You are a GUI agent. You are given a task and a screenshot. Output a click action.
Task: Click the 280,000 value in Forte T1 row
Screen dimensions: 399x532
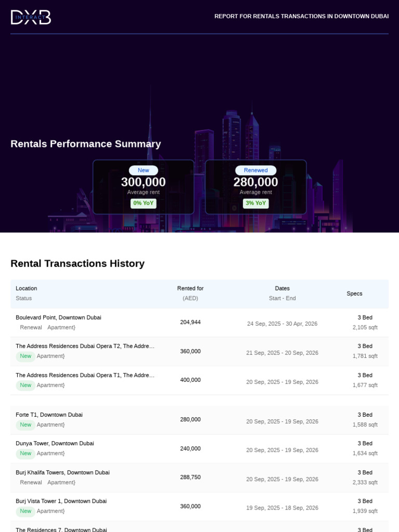point(190,420)
